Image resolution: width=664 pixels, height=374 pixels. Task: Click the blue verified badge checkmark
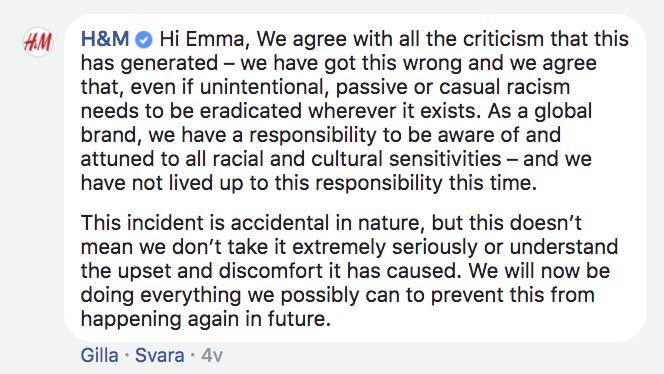coord(144,40)
